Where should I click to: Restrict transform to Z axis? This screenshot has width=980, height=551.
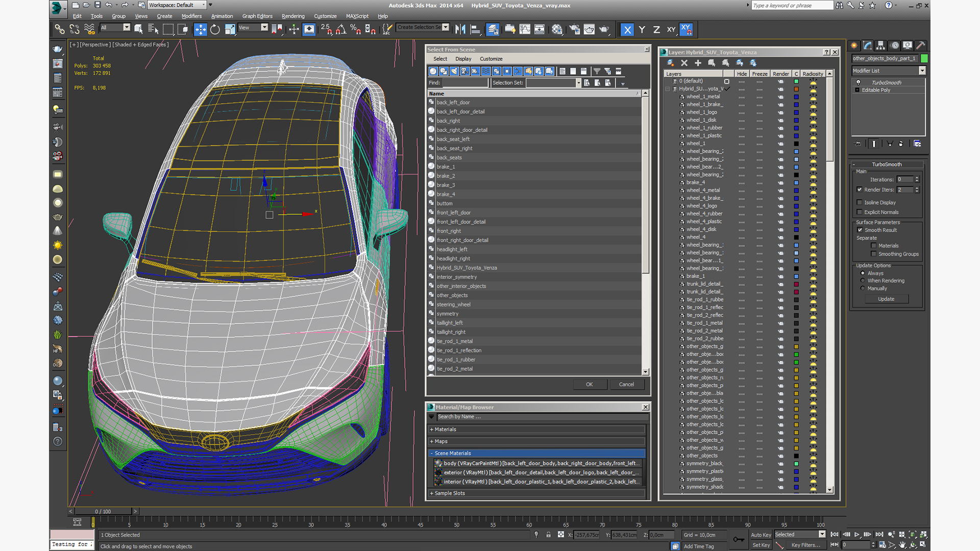pos(656,30)
